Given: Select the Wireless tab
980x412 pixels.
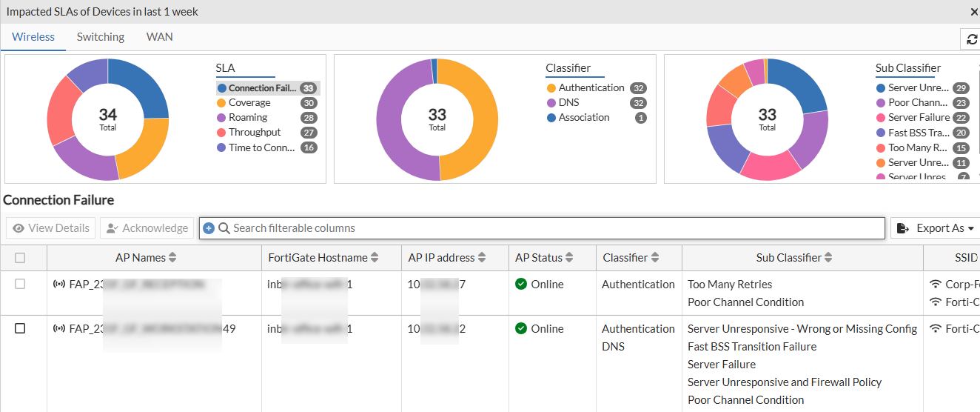Looking at the screenshot, I should click(x=33, y=37).
